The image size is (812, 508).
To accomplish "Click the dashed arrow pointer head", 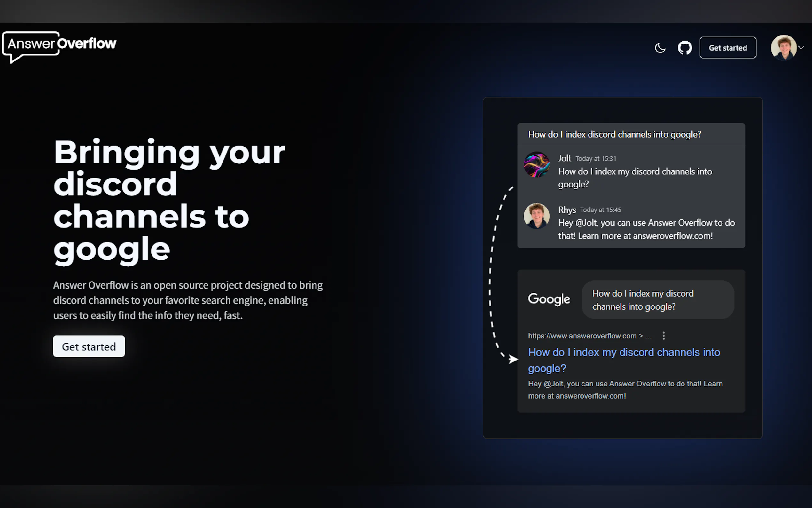I will pyautogui.click(x=512, y=359).
